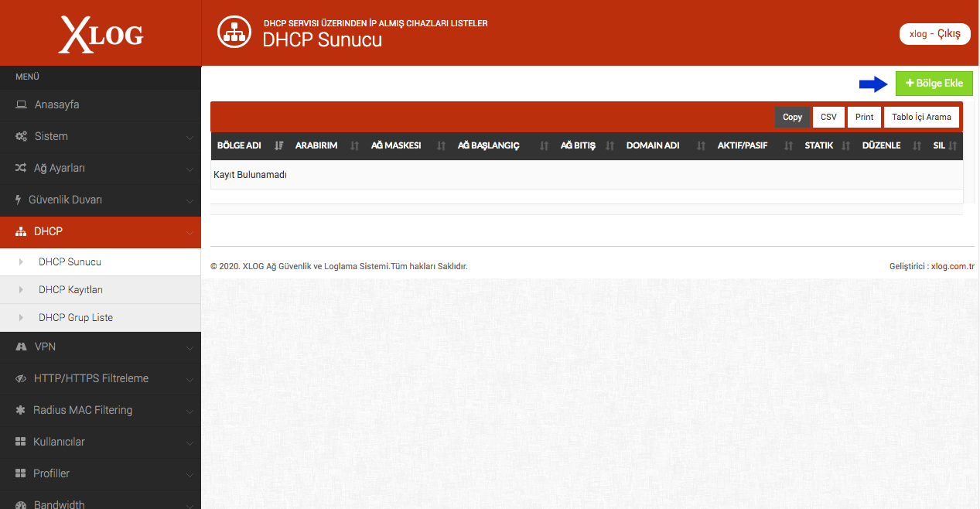Open the DHCP Sunucu submenu item
980x509 pixels.
pos(101,262)
